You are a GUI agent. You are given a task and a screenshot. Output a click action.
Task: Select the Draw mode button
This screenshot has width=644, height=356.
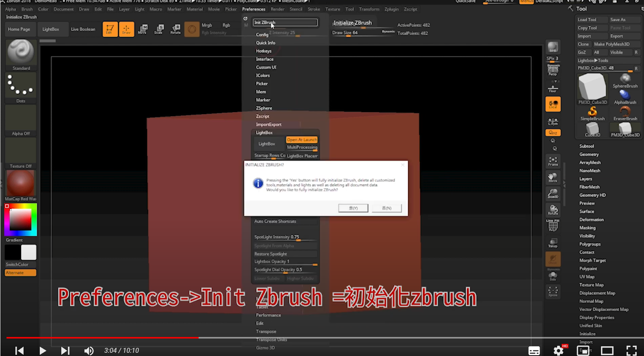126,29
